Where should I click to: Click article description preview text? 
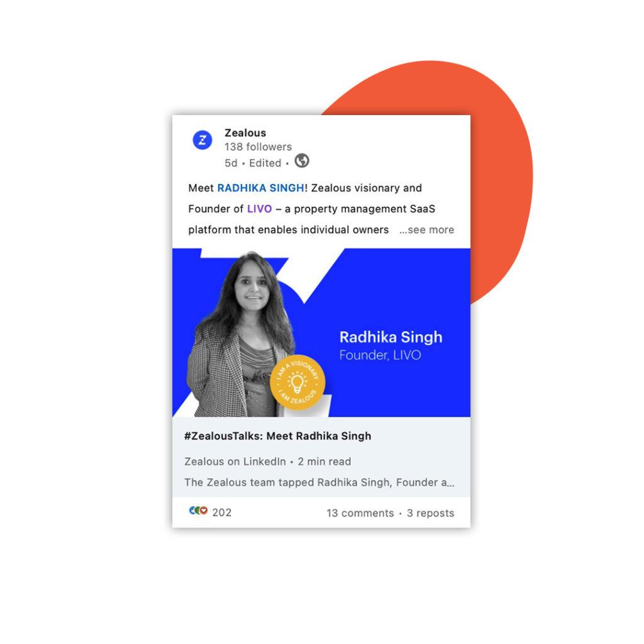click(319, 482)
